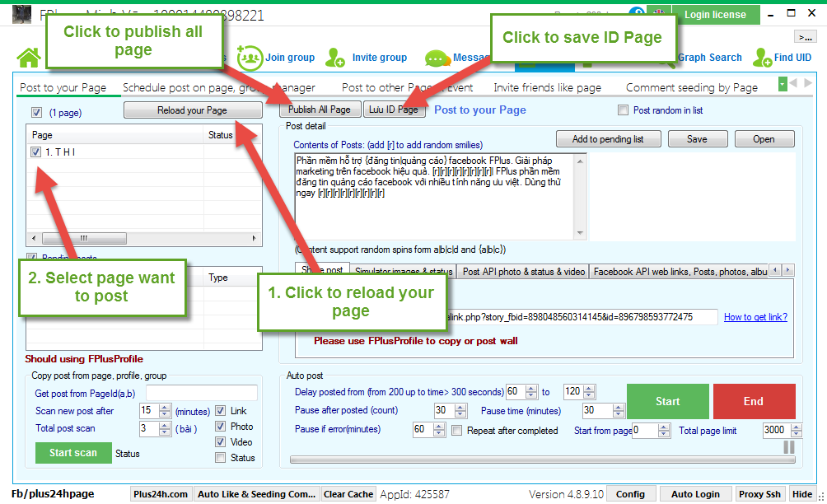This screenshot has width=827, height=504.
Task: Click the auto post progress bar
Action: tap(542, 460)
